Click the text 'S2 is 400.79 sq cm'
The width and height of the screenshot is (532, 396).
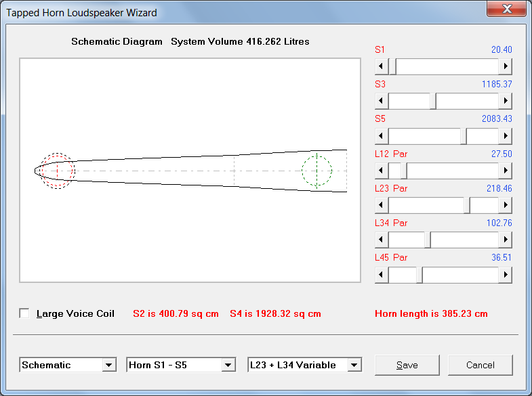[x=176, y=313]
